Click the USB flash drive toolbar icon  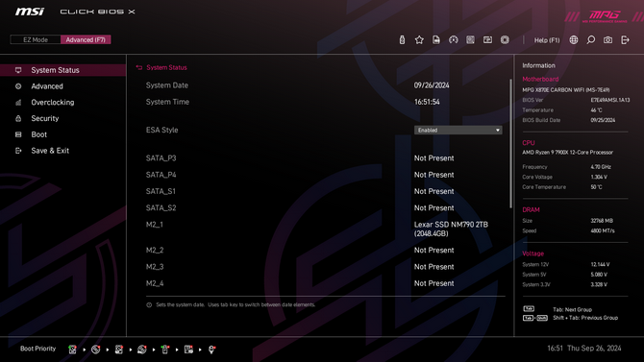point(402,39)
